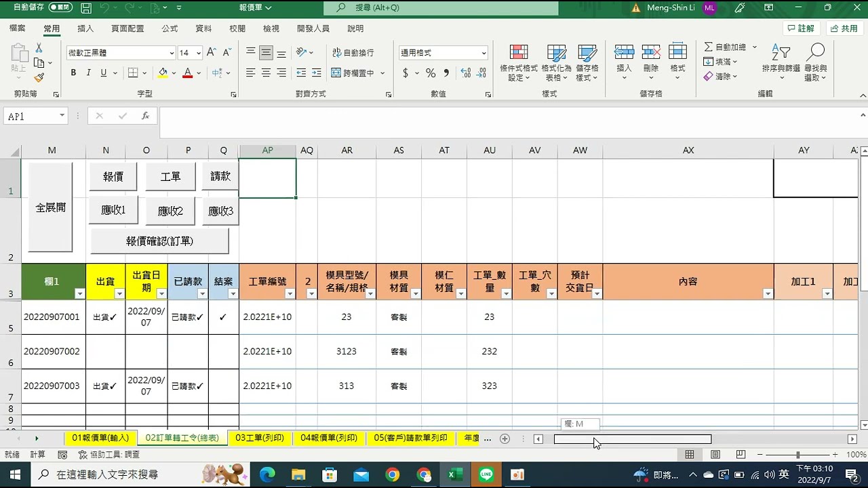Click the 應收2 button
Viewport: 868px width, 488px height.
[x=170, y=211]
